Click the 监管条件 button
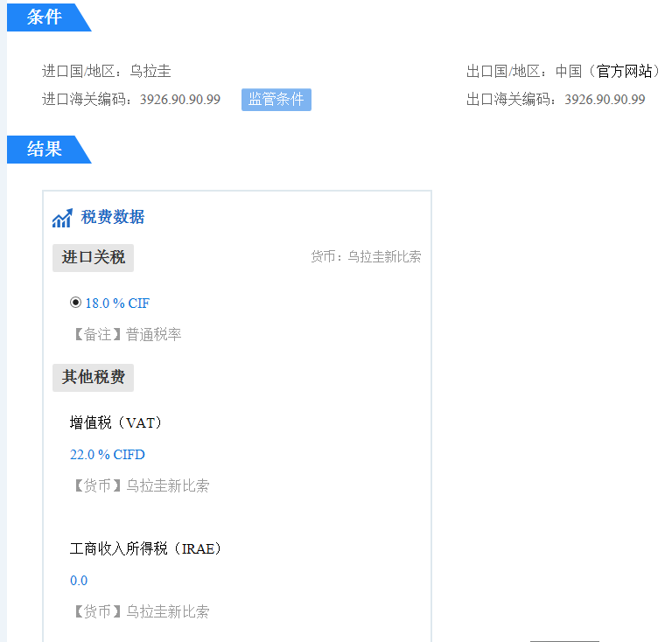This screenshot has width=672, height=642. (276, 100)
